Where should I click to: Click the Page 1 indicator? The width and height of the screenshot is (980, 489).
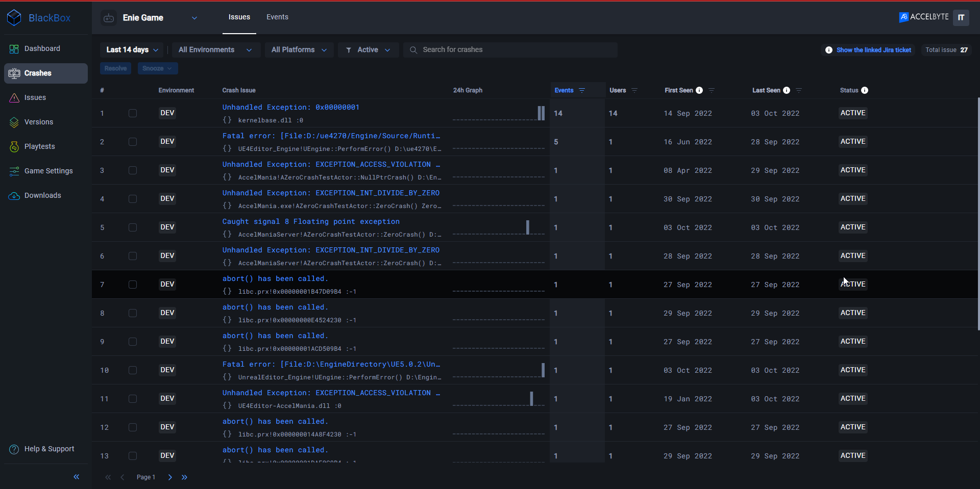[146, 477]
